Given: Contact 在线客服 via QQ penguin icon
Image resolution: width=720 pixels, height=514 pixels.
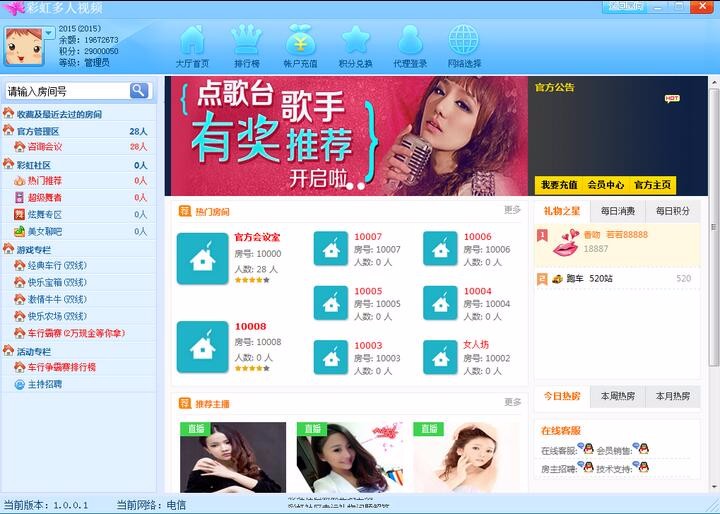Looking at the screenshot, I should point(586,448).
